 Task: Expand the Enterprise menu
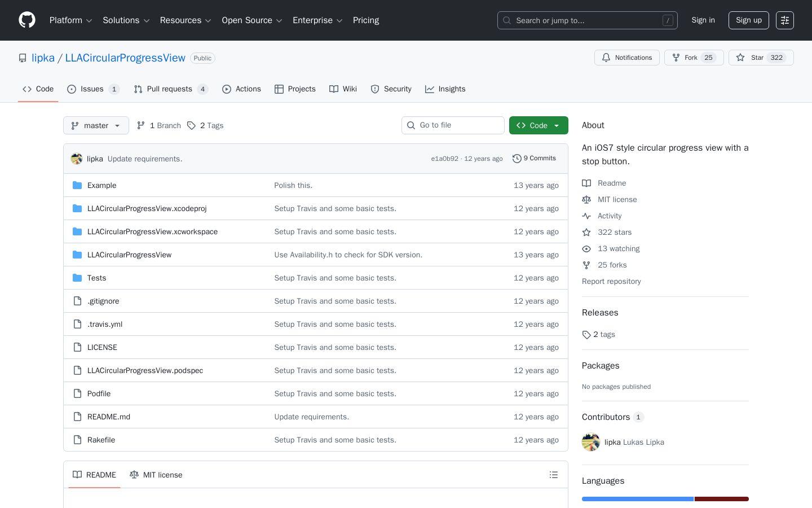[317, 20]
